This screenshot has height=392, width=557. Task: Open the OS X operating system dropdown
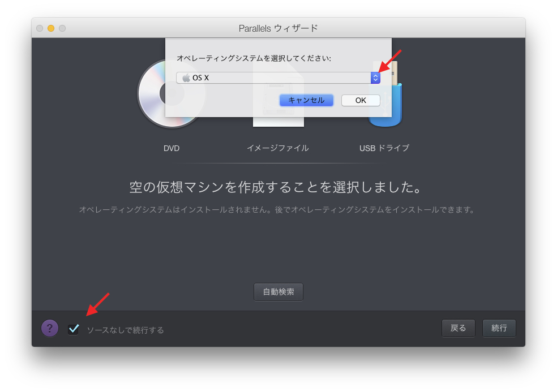click(x=278, y=77)
